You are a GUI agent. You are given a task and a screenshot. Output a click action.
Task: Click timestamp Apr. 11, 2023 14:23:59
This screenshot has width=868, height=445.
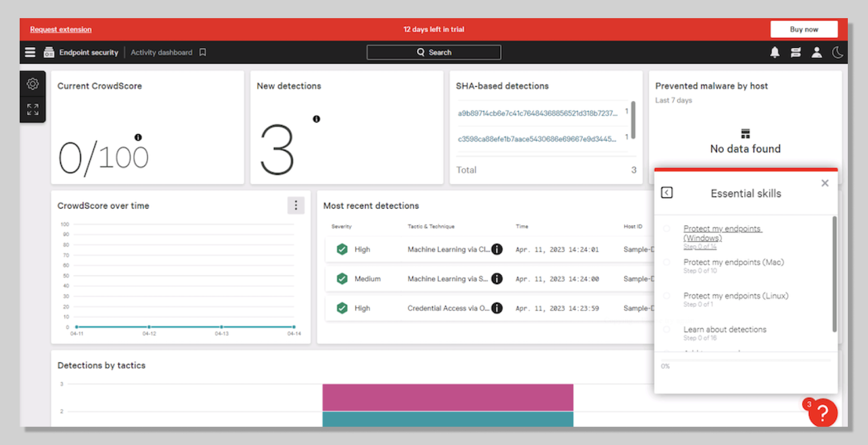coord(557,308)
